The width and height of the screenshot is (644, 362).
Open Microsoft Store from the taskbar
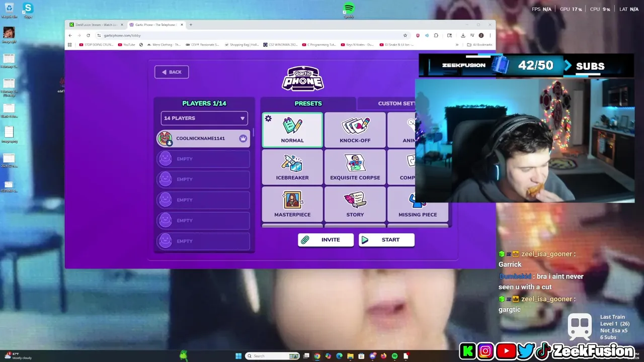[x=361, y=356]
